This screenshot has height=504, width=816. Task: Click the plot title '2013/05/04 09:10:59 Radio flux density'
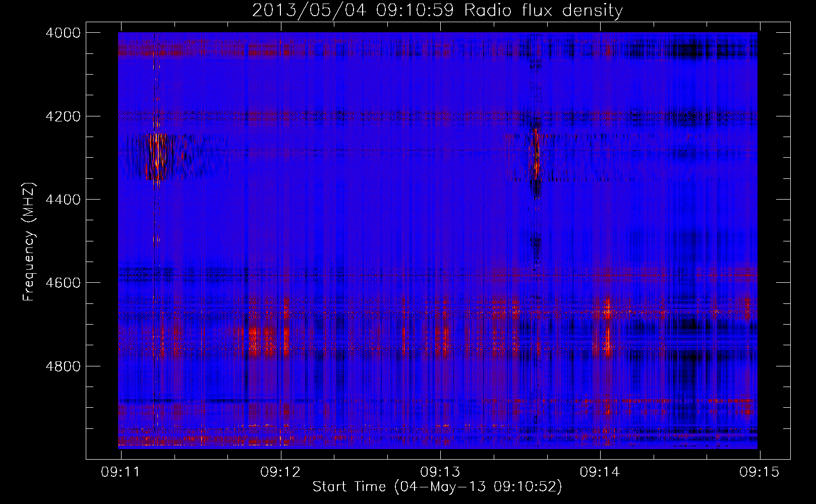coord(437,10)
